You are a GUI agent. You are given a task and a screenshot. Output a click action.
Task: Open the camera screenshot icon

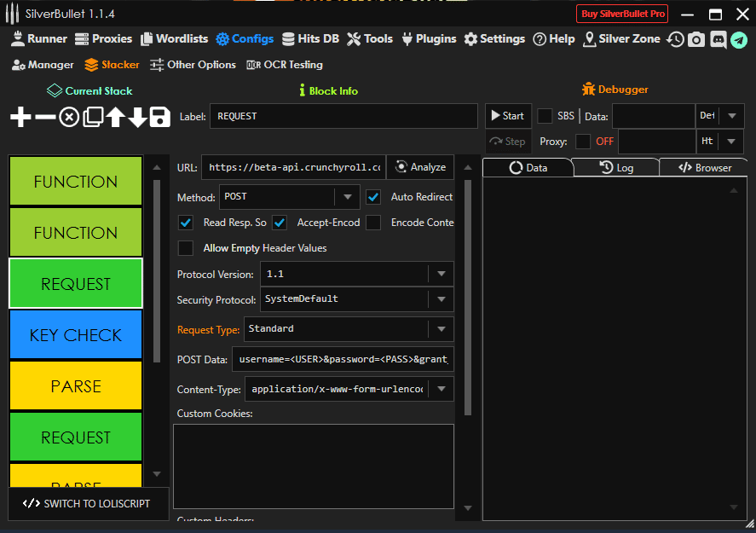696,39
